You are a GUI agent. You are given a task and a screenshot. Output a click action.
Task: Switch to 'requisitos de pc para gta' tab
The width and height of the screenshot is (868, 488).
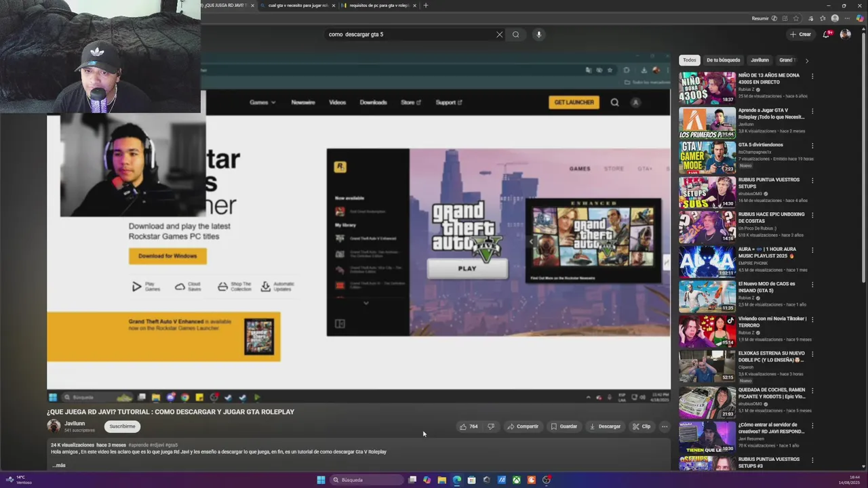point(378,5)
